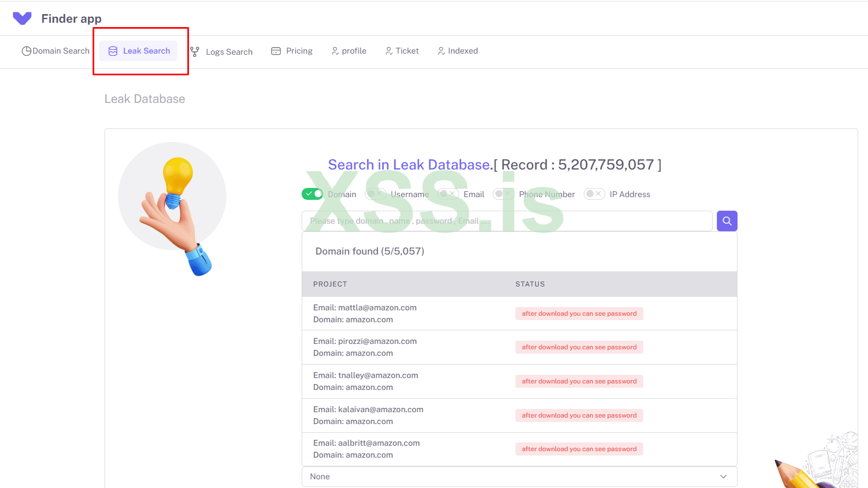This screenshot has height=488, width=868.
Task: Click the kalaivan@amazon.com email entry
Action: click(368, 409)
